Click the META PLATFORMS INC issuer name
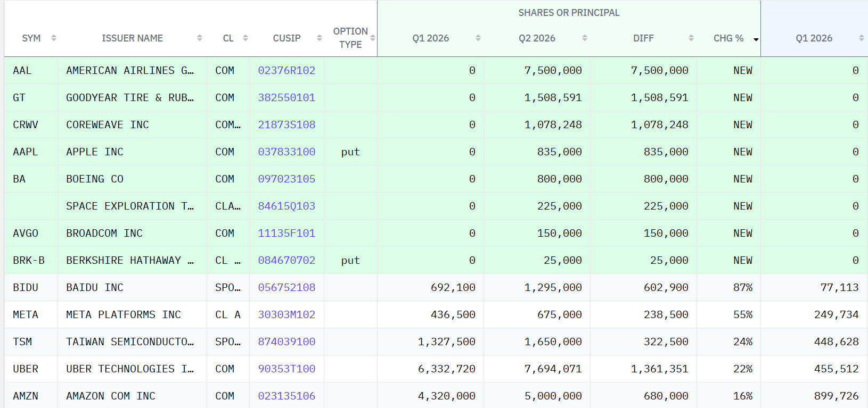Viewport: 868px width, 408px height. pyautogui.click(x=124, y=314)
